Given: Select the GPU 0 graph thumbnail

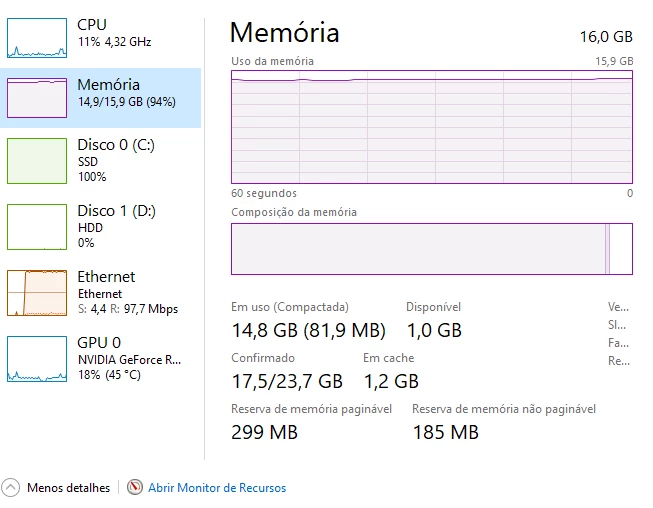Looking at the screenshot, I should (37, 358).
